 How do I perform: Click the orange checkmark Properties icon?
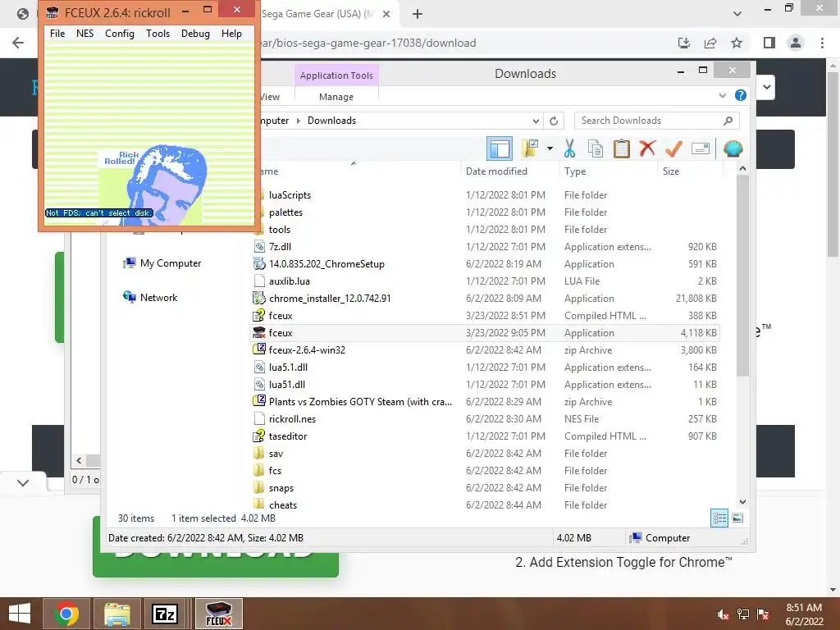pyautogui.click(x=673, y=148)
